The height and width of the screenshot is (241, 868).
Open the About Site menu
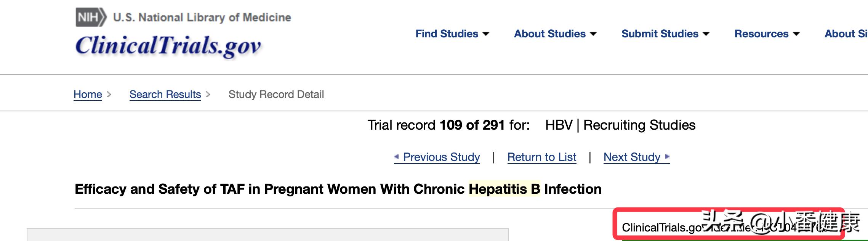point(846,34)
